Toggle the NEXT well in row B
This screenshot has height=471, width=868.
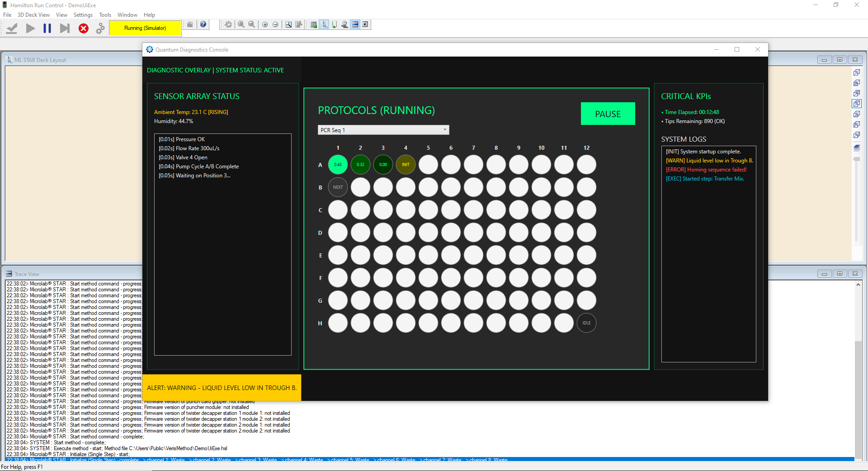point(338,187)
